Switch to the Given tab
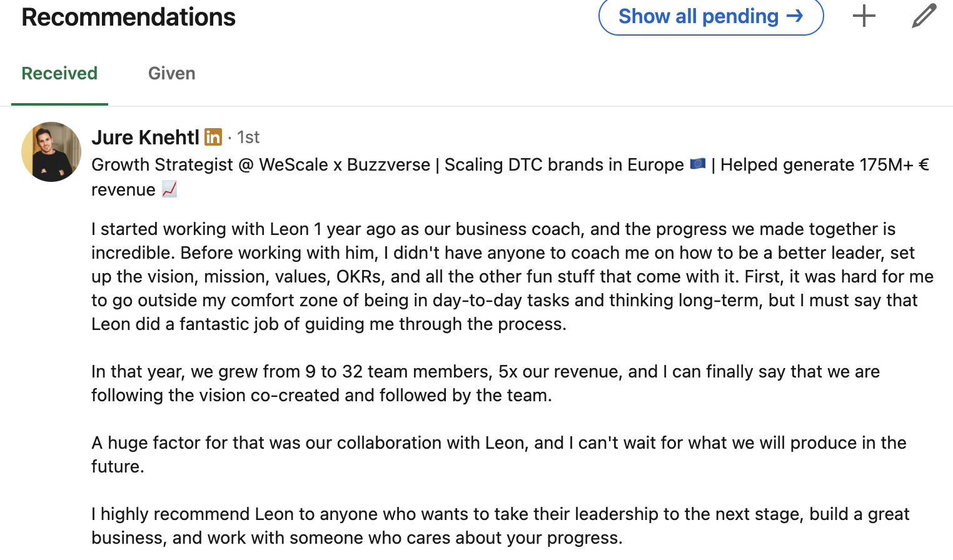The height and width of the screenshot is (560, 953). pyautogui.click(x=171, y=74)
